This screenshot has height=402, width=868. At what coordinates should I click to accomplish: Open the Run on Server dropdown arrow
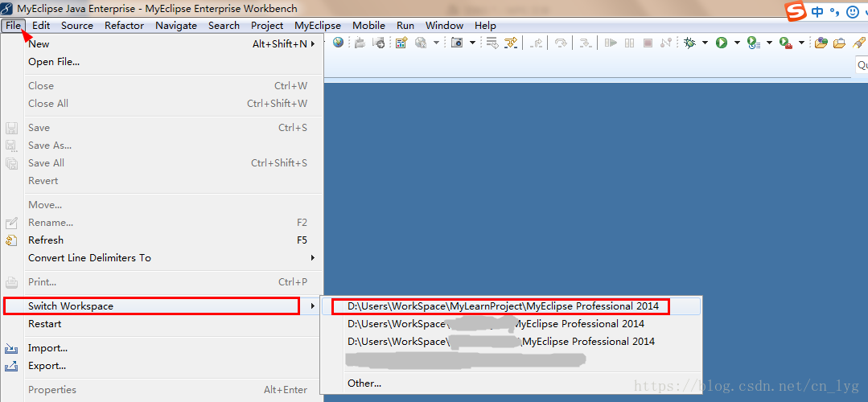769,43
